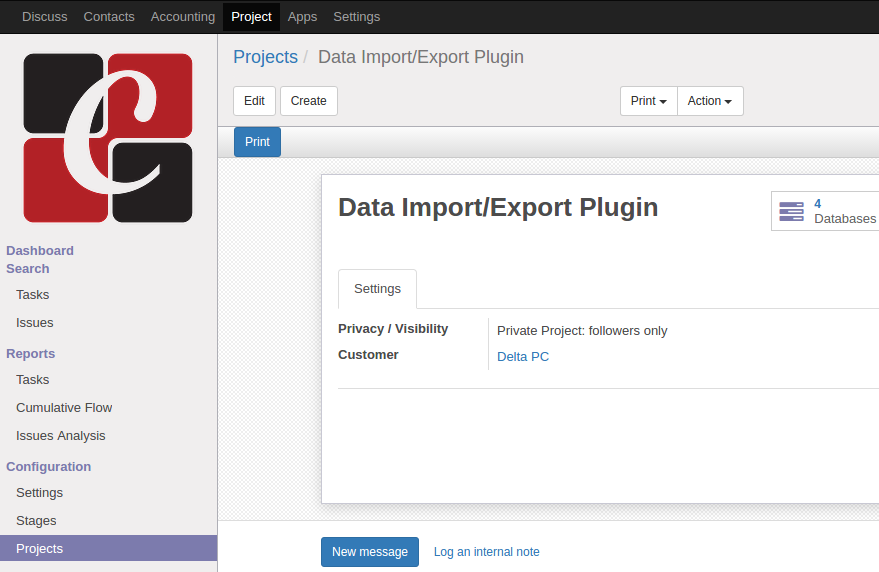
Task: Open Issues Analysis in sidebar
Action: pos(60,436)
